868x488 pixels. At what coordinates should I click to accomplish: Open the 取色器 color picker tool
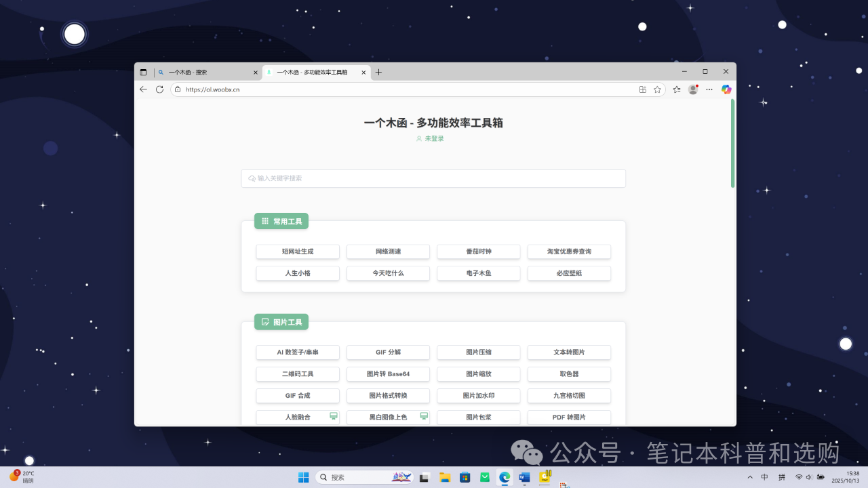pos(569,374)
